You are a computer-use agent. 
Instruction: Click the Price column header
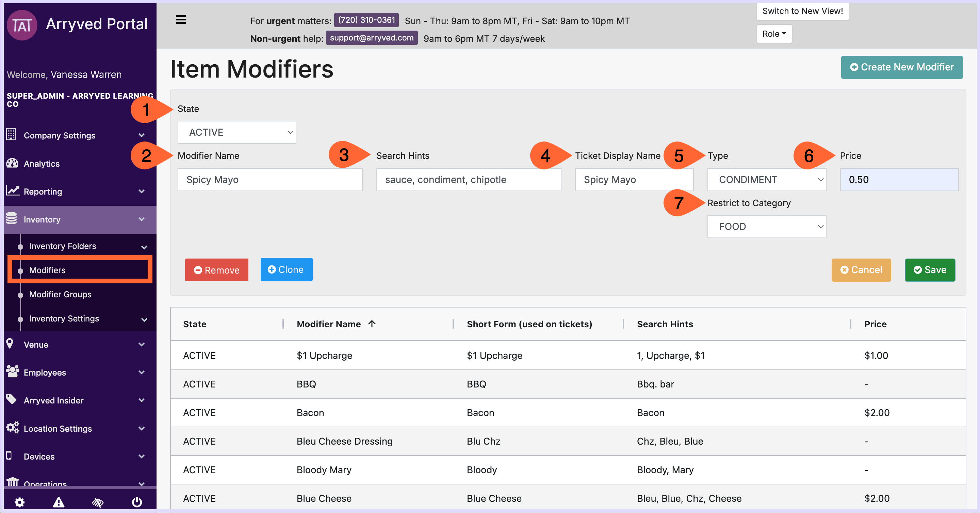[x=876, y=324]
